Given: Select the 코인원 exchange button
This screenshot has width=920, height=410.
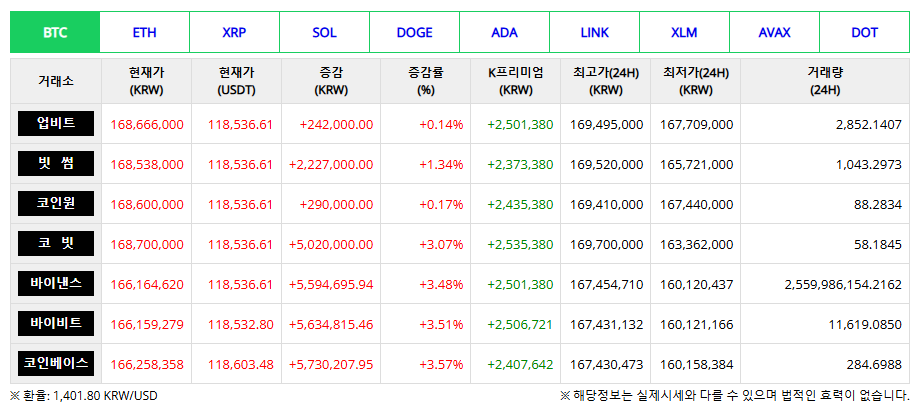Looking at the screenshot, I should tap(56, 204).
